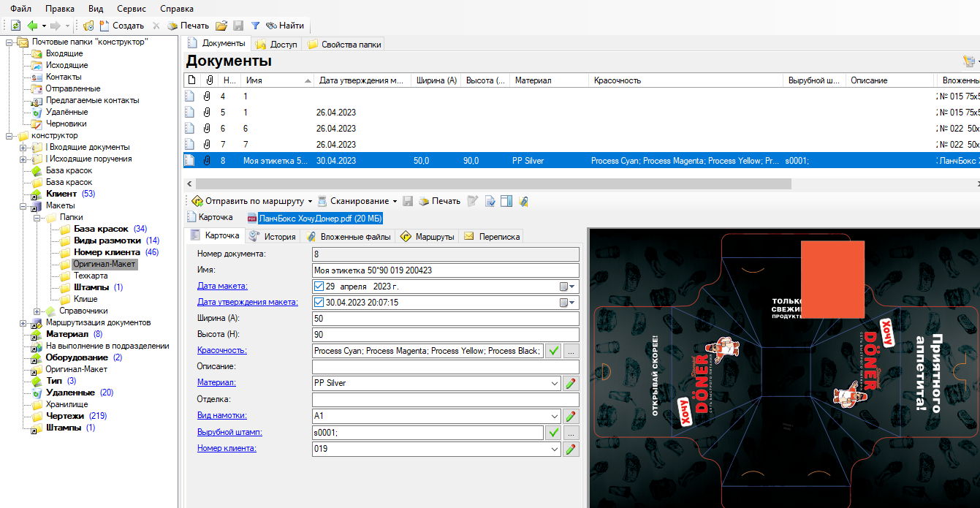Collapse the Папки tree node
The width and height of the screenshot is (980, 508).
pos(37,217)
